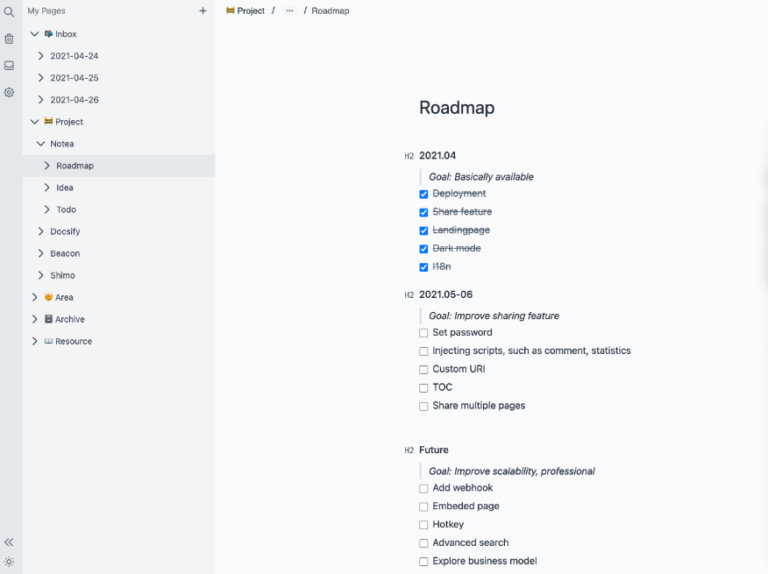The height and width of the screenshot is (574, 768).
Task: Expand the Archive section
Action: (x=35, y=320)
